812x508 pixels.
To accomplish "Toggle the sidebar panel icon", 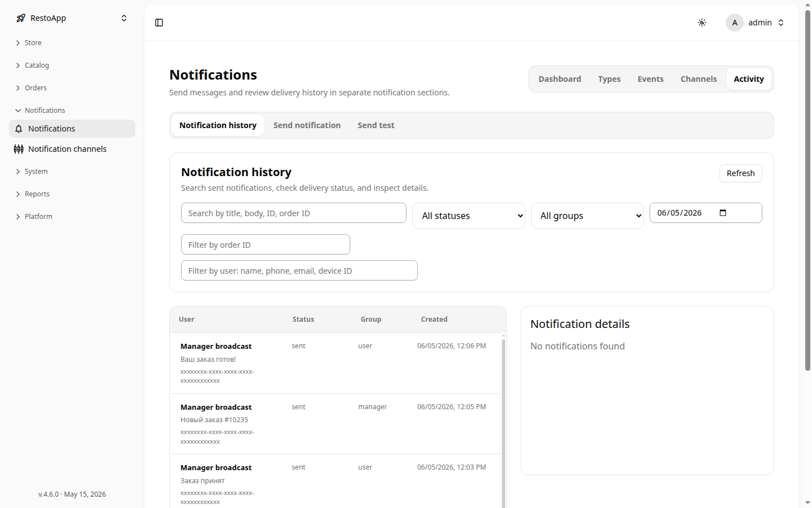I will [x=159, y=23].
